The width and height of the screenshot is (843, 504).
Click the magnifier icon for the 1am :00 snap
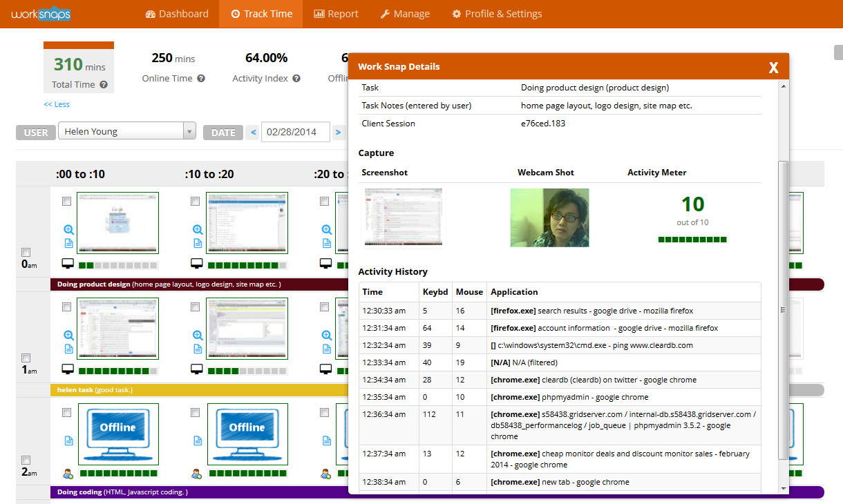(68, 335)
